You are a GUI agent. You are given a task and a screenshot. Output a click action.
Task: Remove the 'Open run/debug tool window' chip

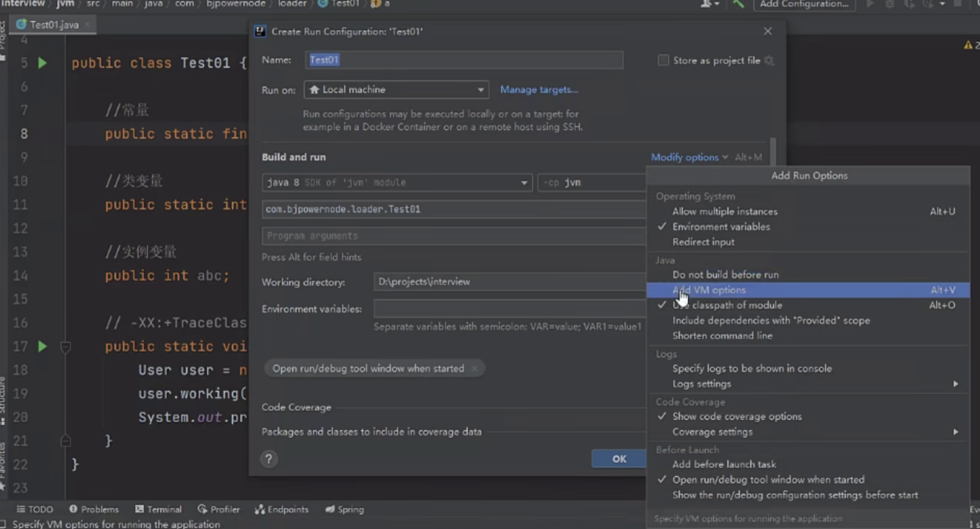point(475,369)
